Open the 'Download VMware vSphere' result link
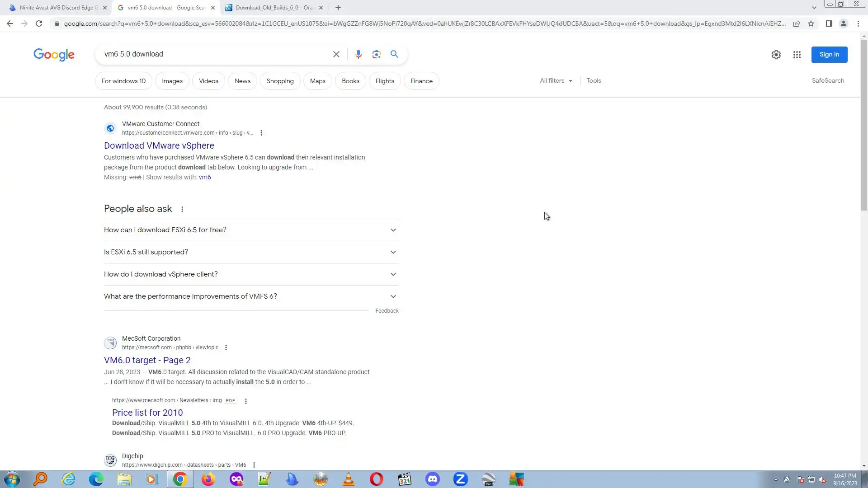The image size is (868, 488). (159, 145)
